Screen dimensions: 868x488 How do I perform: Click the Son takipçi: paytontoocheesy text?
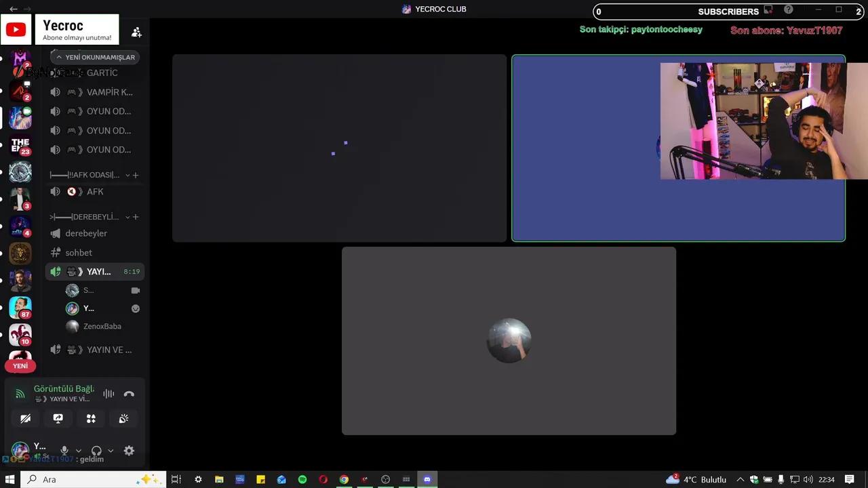coord(641,30)
